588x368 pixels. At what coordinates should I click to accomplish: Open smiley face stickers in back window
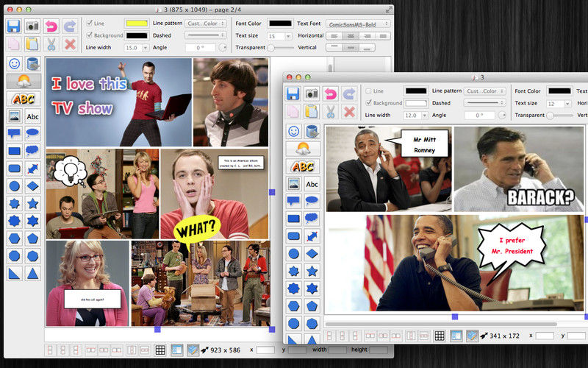(x=14, y=63)
